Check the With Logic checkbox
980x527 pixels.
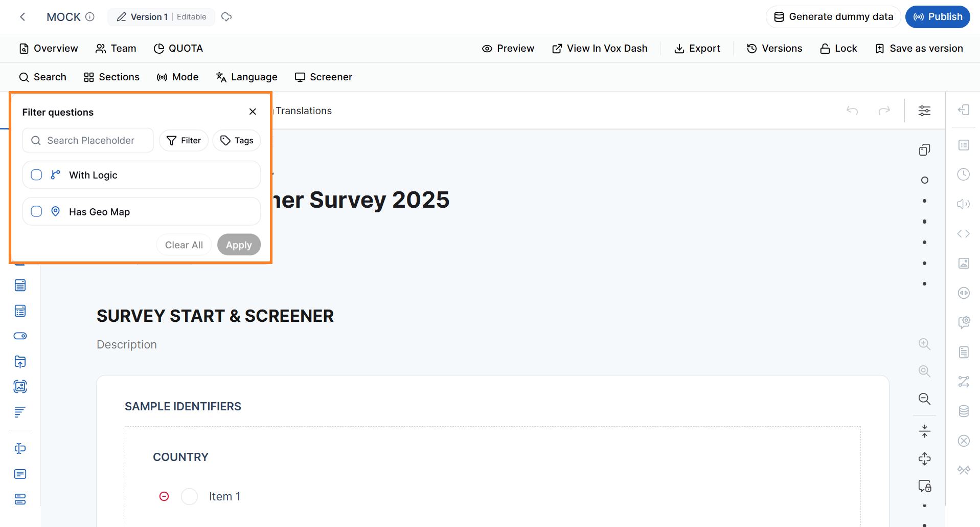(x=36, y=175)
